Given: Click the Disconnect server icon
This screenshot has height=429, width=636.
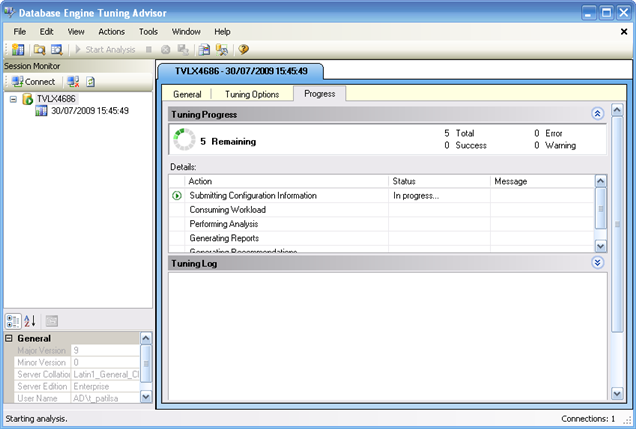Looking at the screenshot, I should pos(73,82).
